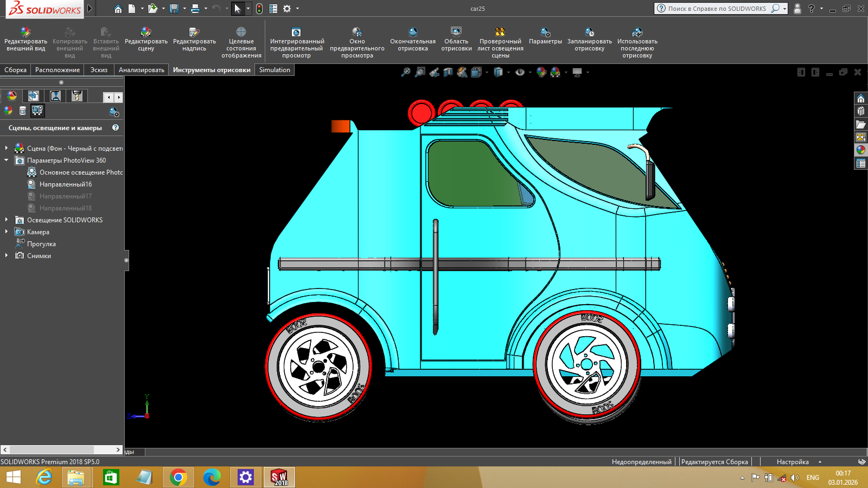Expand the Освещение SOLIDWORKS tree node
868x488 pixels.
click(7, 220)
